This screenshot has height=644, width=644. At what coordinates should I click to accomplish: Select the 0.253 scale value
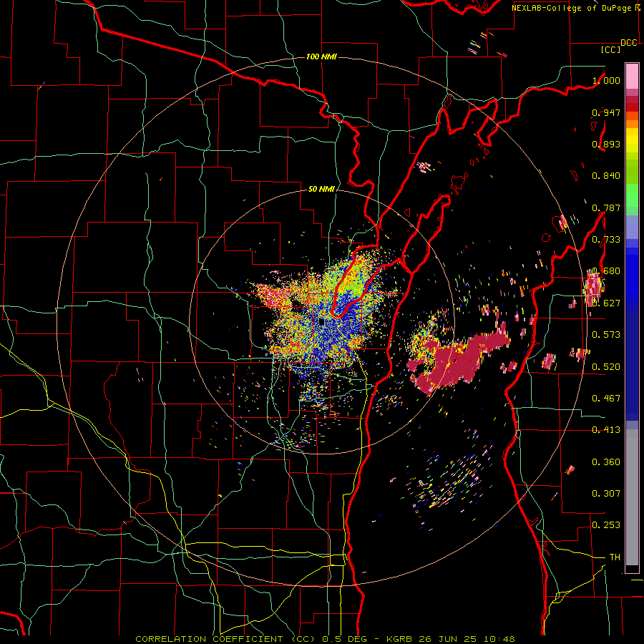pyautogui.click(x=606, y=525)
